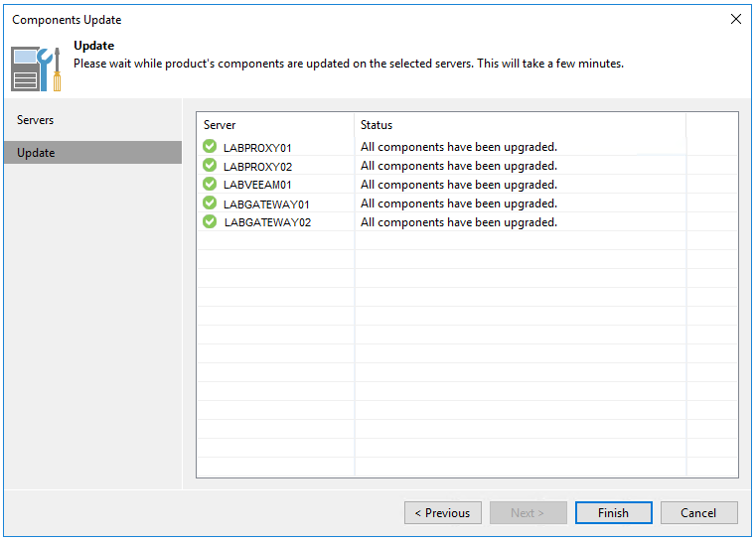Select the LABVEEAM01 green status icon
This screenshot has width=756, height=542.
click(210, 185)
